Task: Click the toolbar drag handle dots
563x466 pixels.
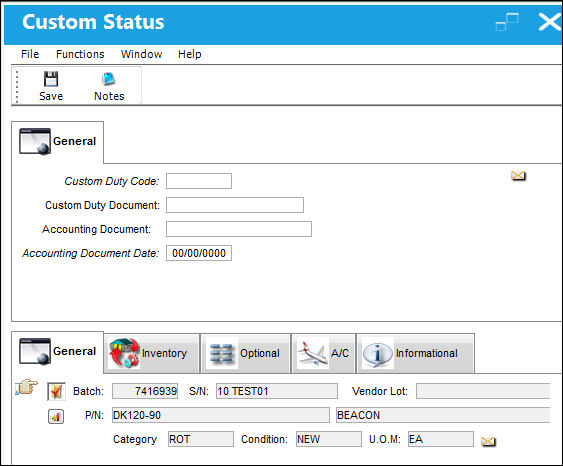Action: point(17,87)
